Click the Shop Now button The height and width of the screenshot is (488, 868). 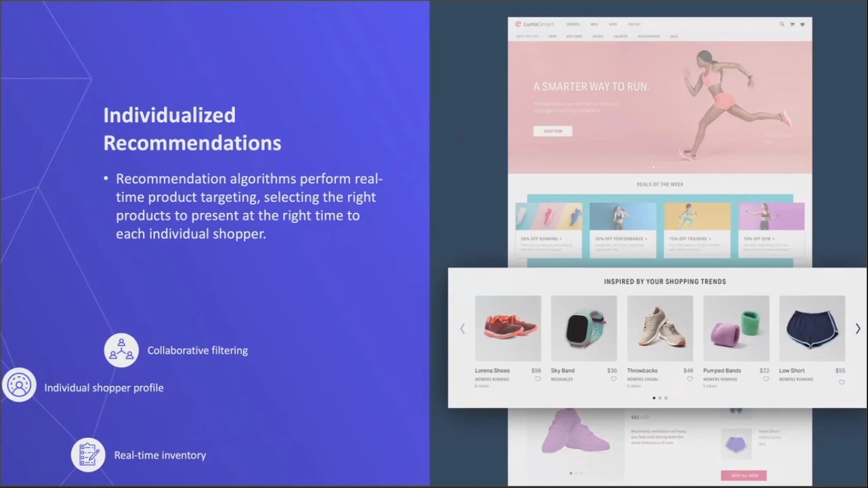click(553, 131)
